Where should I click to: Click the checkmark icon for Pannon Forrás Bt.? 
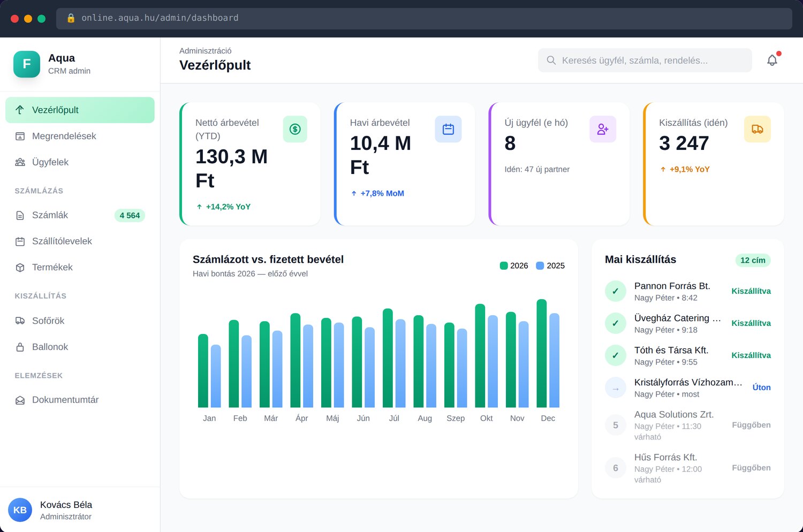(x=616, y=291)
